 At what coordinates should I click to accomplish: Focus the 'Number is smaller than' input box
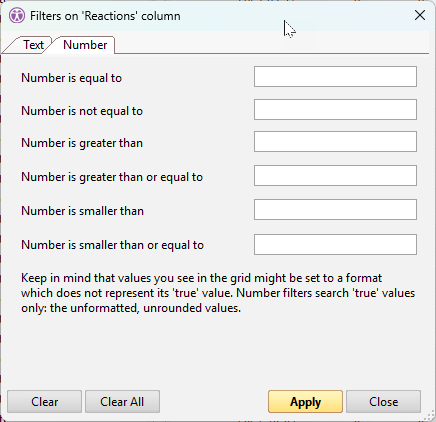[x=335, y=209]
